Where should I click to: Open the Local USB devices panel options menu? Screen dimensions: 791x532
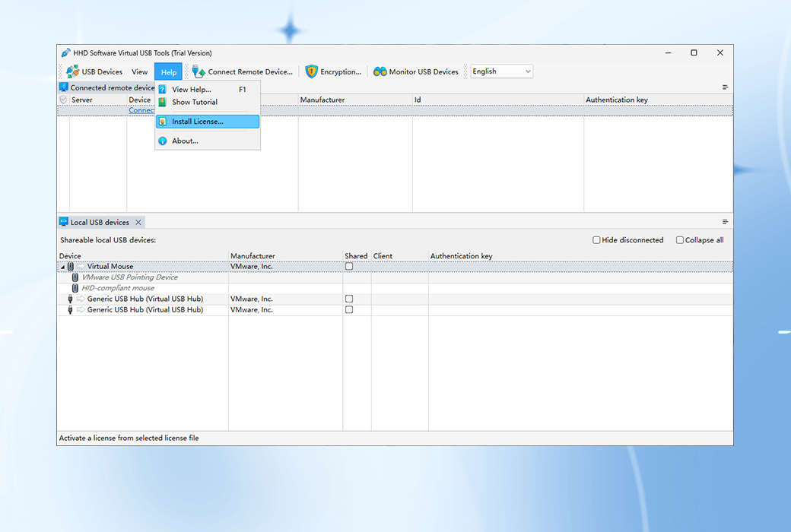click(x=723, y=221)
